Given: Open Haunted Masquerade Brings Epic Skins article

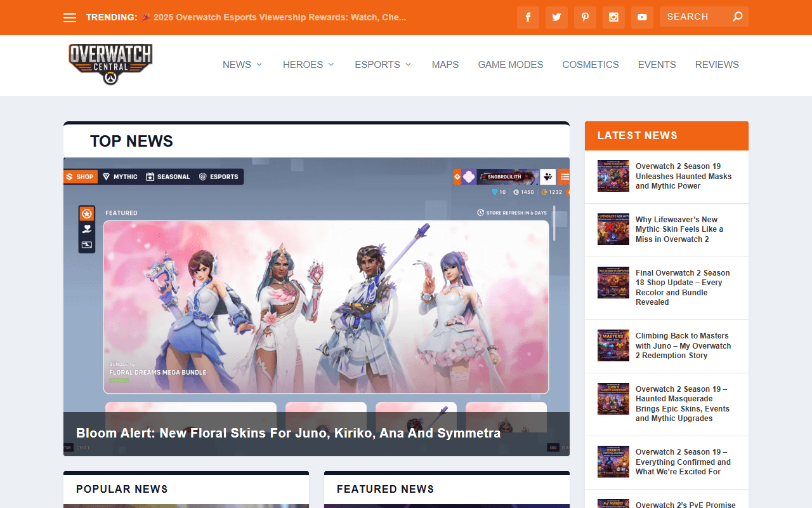Looking at the screenshot, I should click(x=683, y=404).
